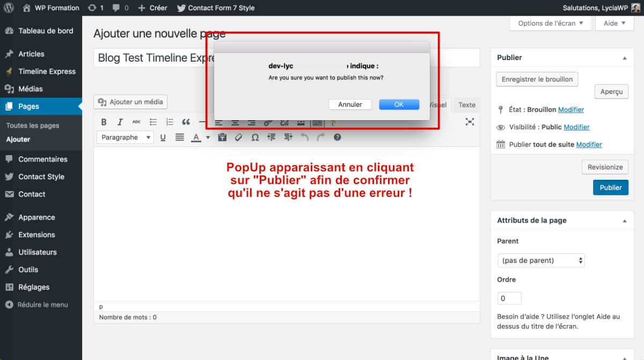Select the distraction-free writing mode icon

(x=470, y=122)
